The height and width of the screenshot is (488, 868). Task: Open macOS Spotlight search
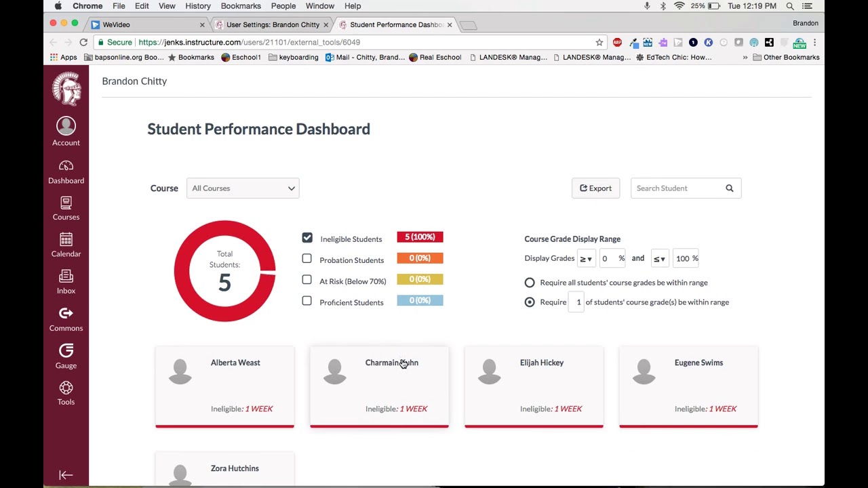point(790,6)
